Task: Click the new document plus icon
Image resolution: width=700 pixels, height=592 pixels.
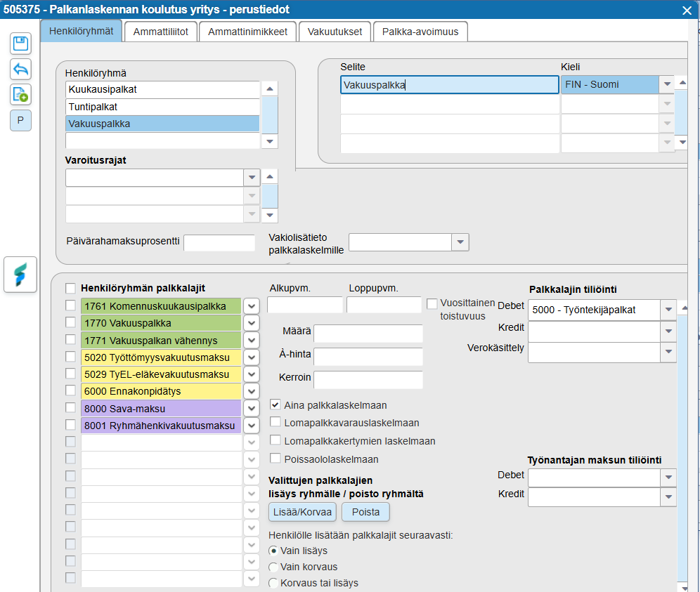Action: (20, 95)
